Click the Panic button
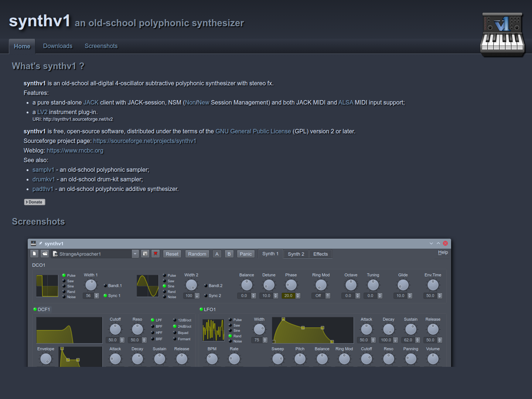Screen dimensions: 532x399 coord(246,254)
